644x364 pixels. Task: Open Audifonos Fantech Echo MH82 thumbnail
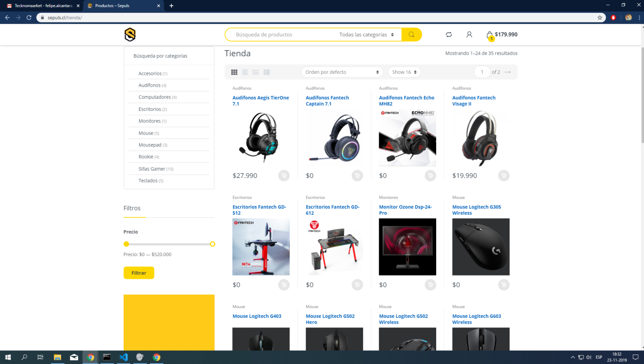[x=407, y=138]
